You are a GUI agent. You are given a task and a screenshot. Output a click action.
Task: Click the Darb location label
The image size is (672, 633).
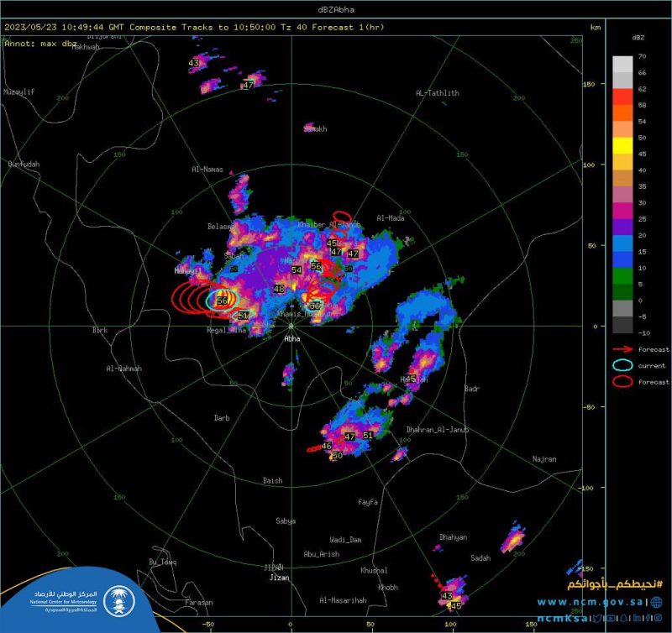pos(222,417)
